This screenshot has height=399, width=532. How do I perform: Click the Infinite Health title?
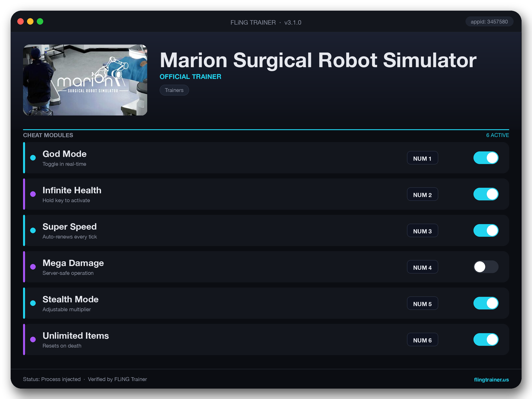pos(72,190)
